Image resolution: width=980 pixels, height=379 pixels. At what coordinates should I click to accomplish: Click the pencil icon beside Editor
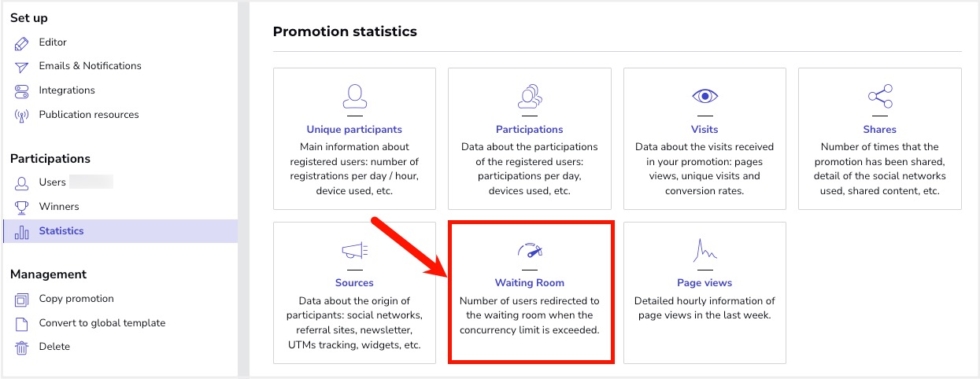tap(22, 42)
